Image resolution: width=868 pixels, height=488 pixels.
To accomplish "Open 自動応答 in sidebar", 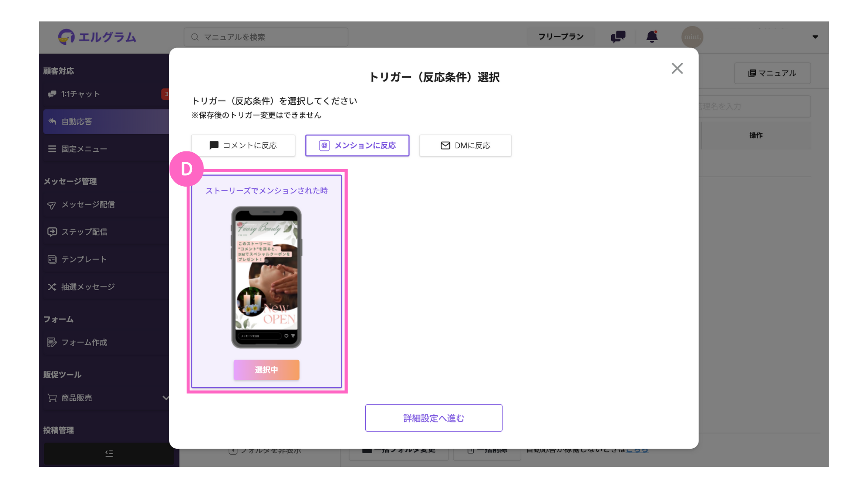I will (x=106, y=122).
